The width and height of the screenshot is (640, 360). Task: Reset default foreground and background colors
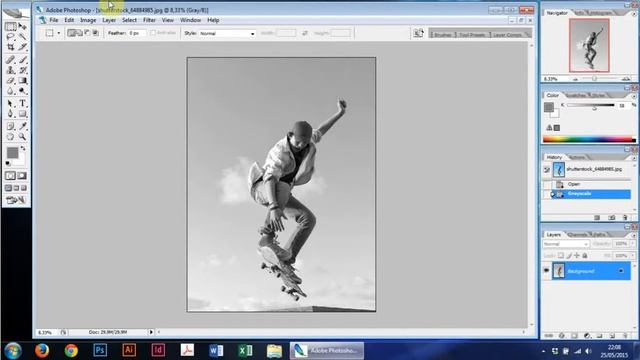point(8,163)
